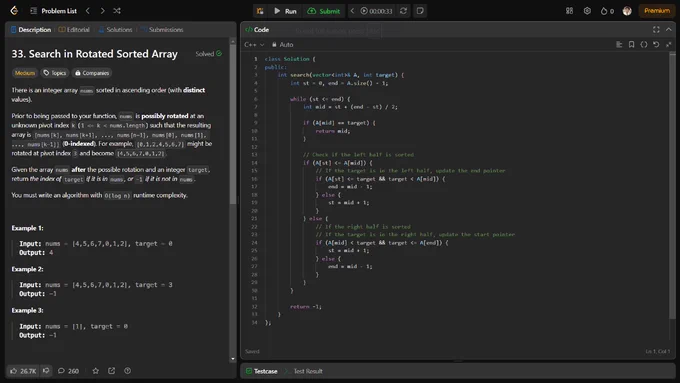Show the Companies tag

pos(92,73)
